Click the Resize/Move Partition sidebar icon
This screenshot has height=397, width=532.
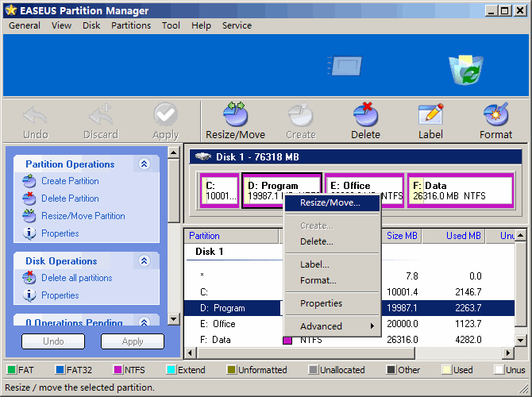coord(29,216)
